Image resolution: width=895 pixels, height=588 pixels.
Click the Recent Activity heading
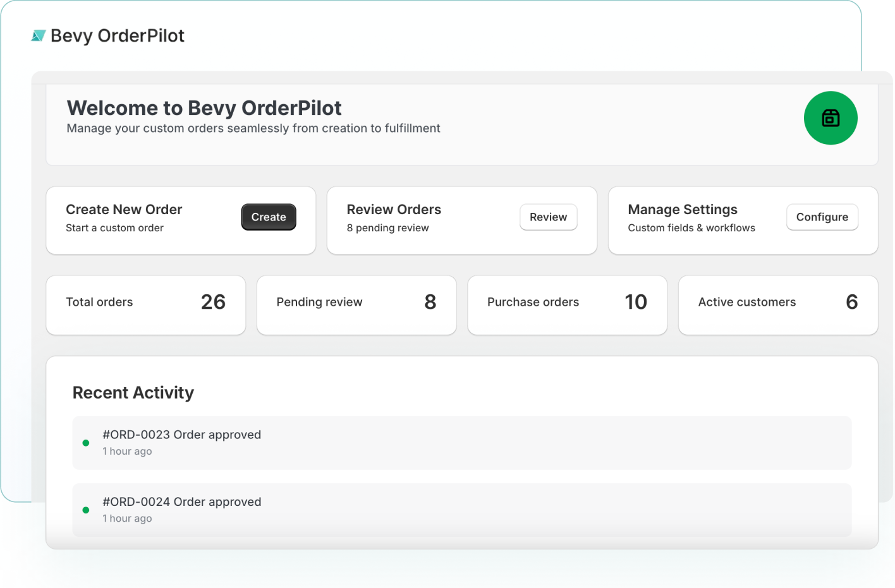tap(133, 393)
